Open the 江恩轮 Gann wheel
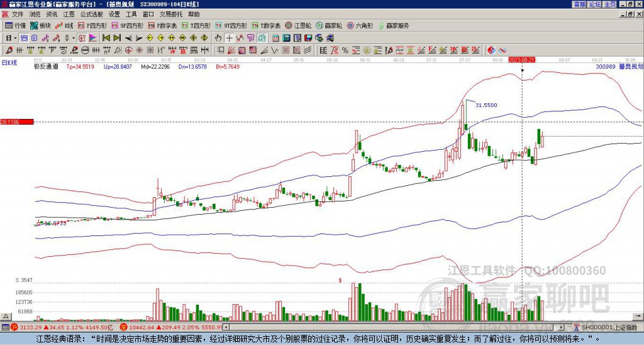 click(298, 25)
